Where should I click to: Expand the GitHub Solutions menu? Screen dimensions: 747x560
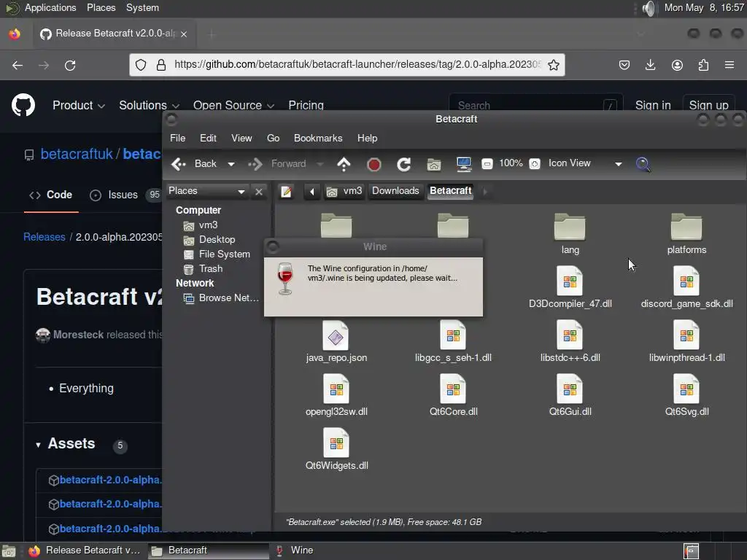click(149, 105)
